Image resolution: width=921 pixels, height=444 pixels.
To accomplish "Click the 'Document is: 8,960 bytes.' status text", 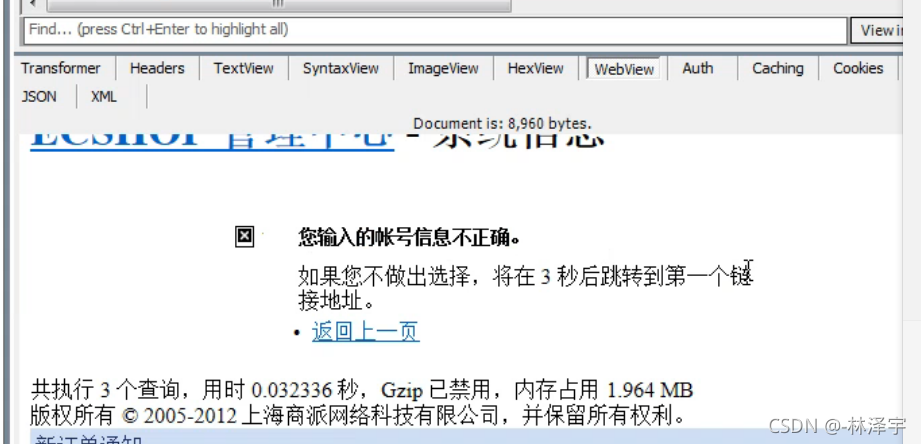I will pyautogui.click(x=502, y=124).
